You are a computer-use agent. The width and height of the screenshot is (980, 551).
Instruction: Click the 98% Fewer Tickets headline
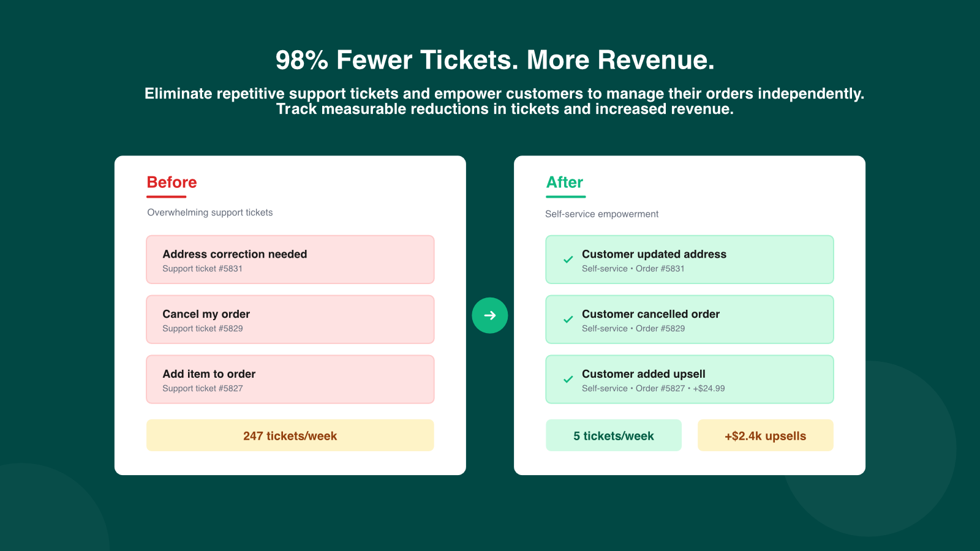495,60
